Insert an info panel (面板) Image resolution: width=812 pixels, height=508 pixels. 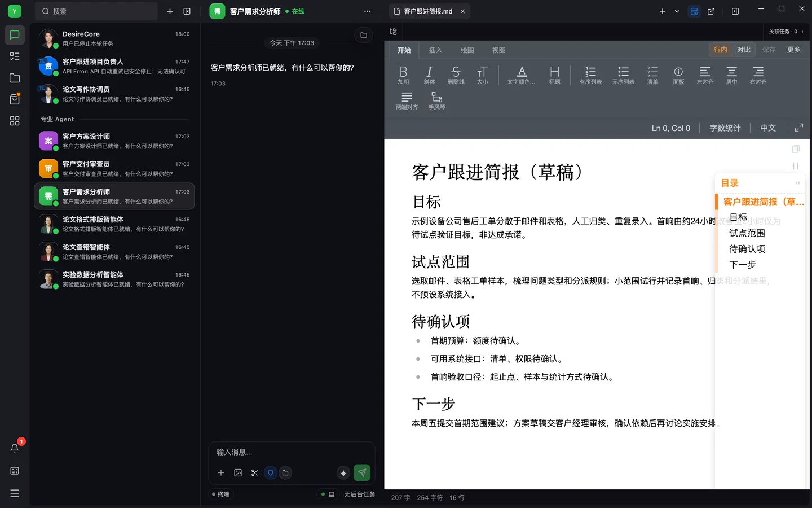pos(678,75)
